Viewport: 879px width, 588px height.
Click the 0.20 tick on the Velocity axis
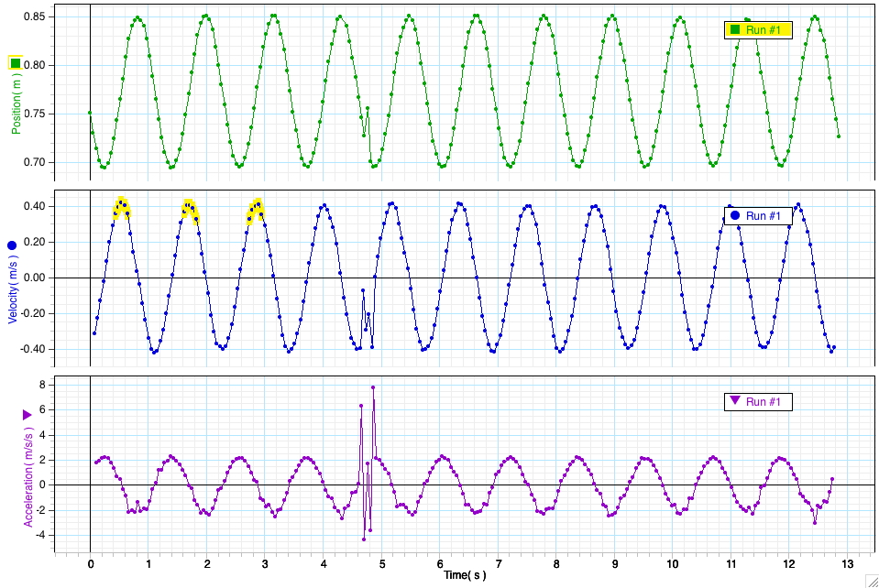tap(34, 242)
